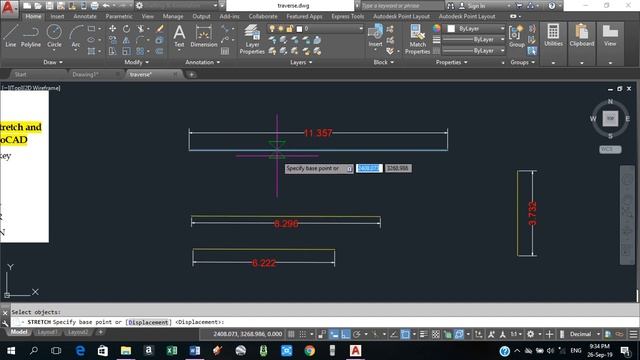This screenshot has width=640, height=360.
Task: Toggle polar tracking in status bar
Action: (356, 334)
